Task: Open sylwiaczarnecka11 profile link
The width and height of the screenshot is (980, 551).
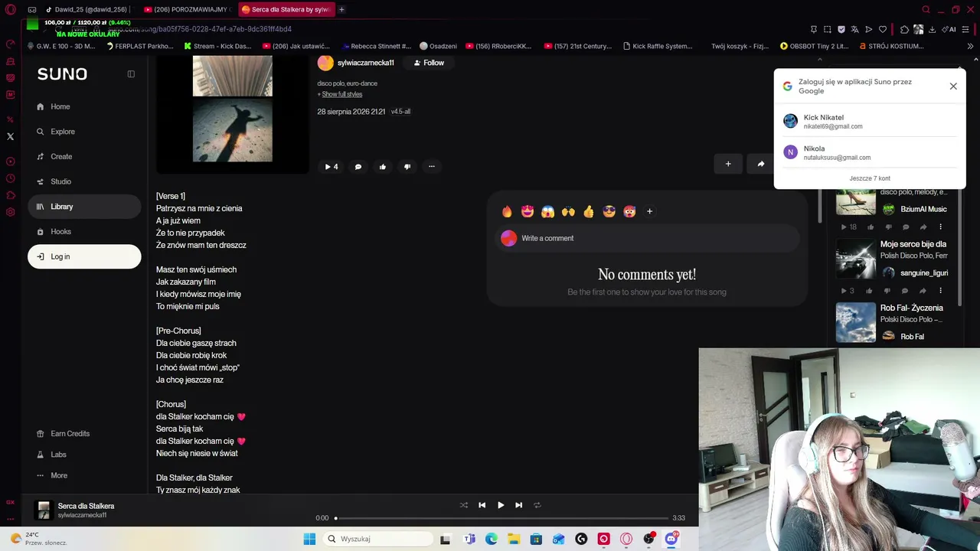Action: tap(365, 63)
